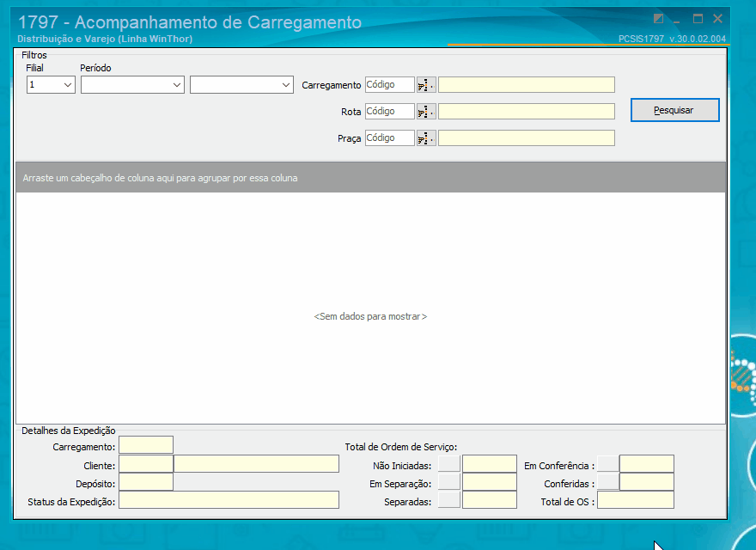Image resolution: width=756 pixels, height=550 pixels.
Task: Click the Em Separação color indicator box
Action: coord(448,481)
